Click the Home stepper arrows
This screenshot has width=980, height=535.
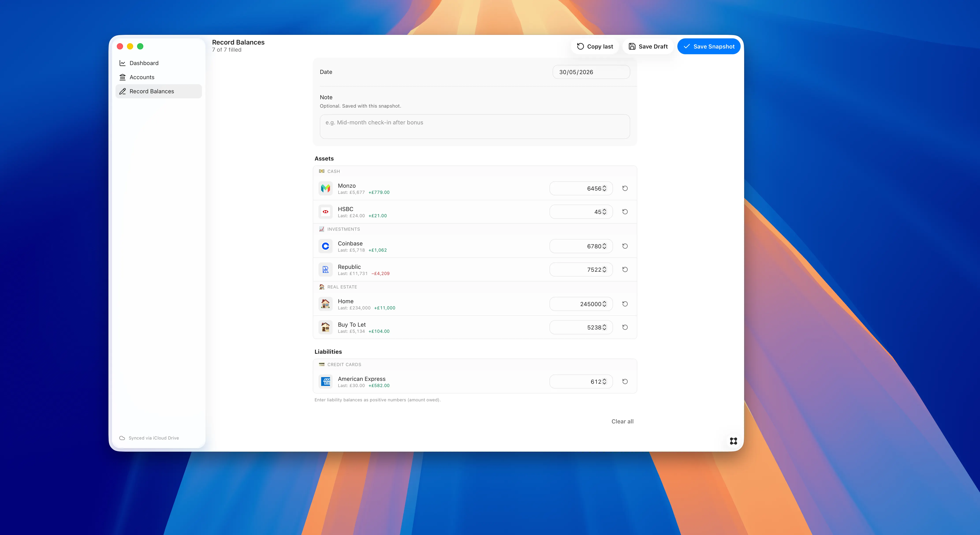605,304
